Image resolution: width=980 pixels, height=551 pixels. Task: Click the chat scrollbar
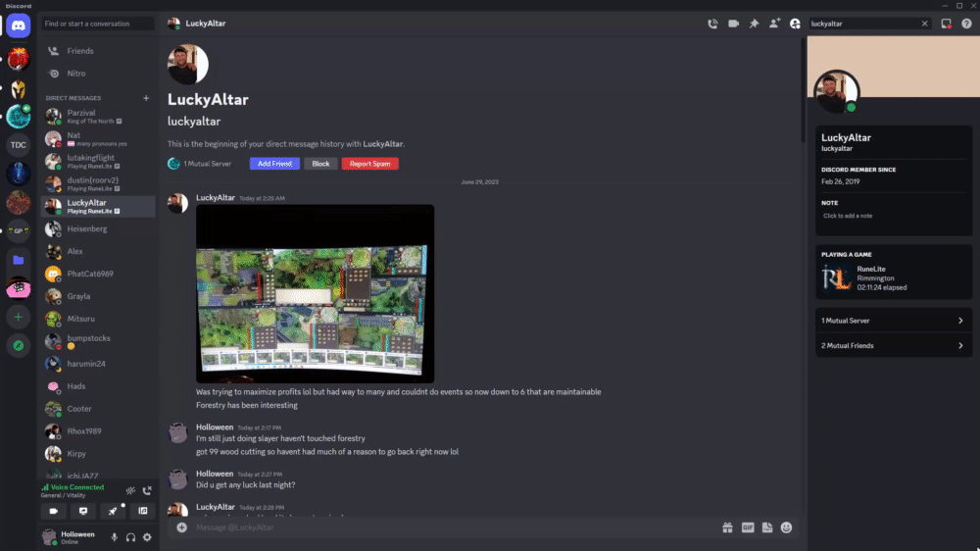pos(804,90)
